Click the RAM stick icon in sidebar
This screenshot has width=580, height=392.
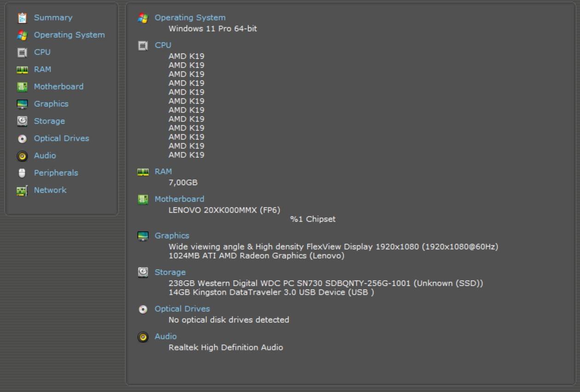(22, 69)
